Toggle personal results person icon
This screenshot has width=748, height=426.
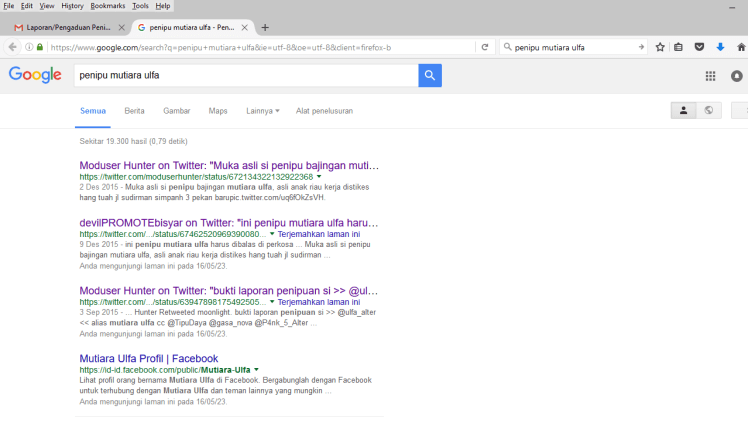coord(684,110)
